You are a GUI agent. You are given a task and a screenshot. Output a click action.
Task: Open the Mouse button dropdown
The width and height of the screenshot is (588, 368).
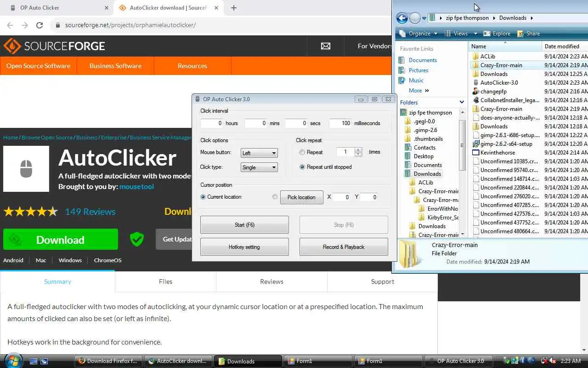point(259,153)
